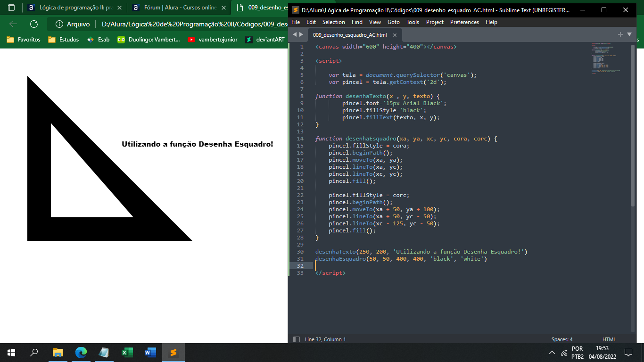
Task: Show hidden system tray icons
Action: pyautogui.click(x=552, y=353)
